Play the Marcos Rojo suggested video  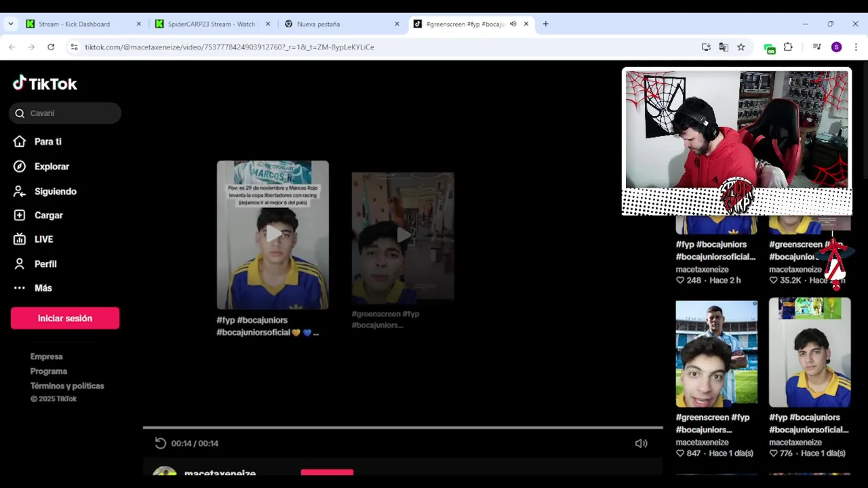(273, 235)
